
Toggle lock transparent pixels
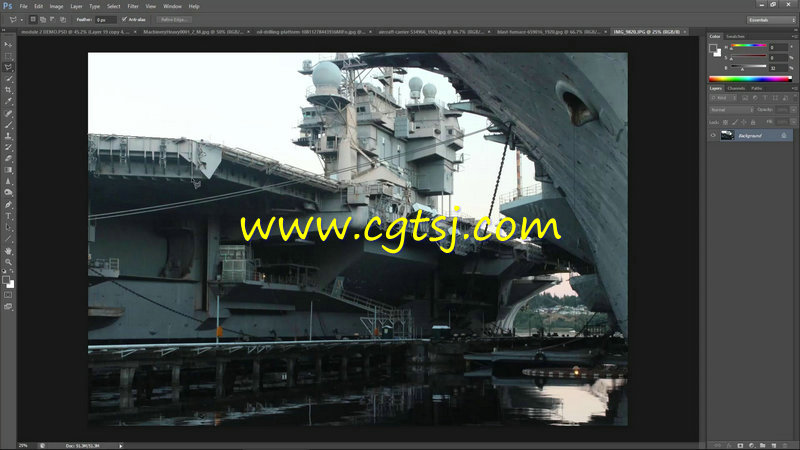pyautogui.click(x=726, y=122)
